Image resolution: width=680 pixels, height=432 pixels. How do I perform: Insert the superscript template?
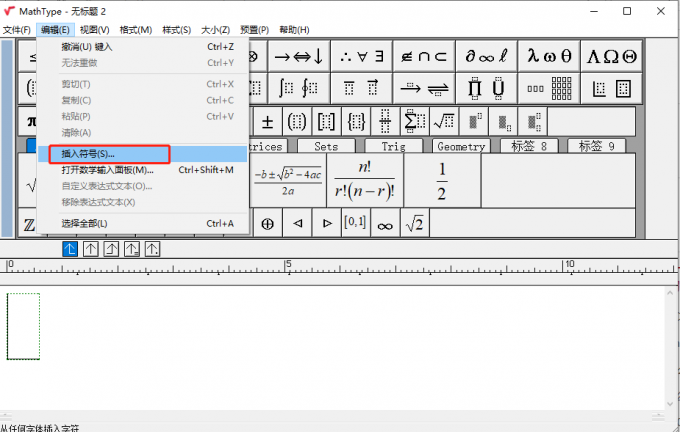point(474,122)
